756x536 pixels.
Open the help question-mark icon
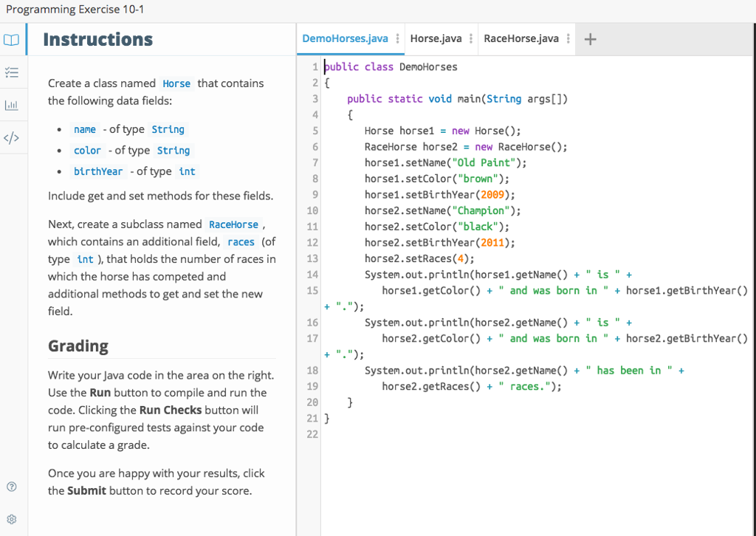11,487
